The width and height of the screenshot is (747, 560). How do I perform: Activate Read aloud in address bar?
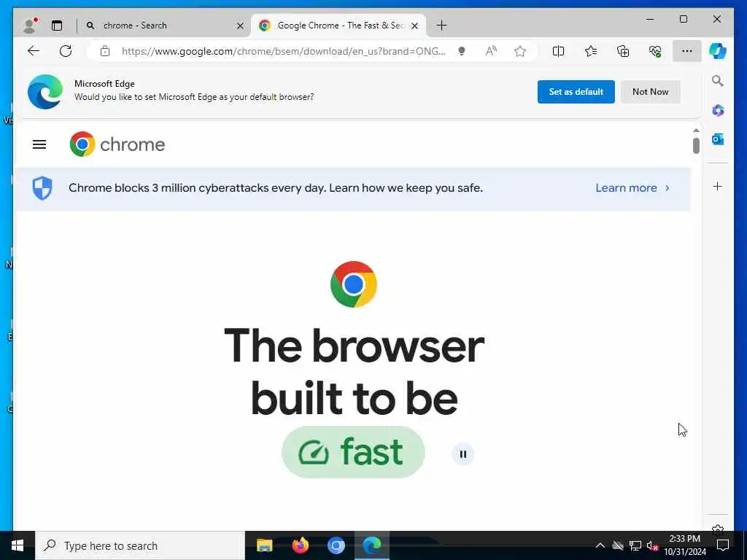[x=491, y=51]
